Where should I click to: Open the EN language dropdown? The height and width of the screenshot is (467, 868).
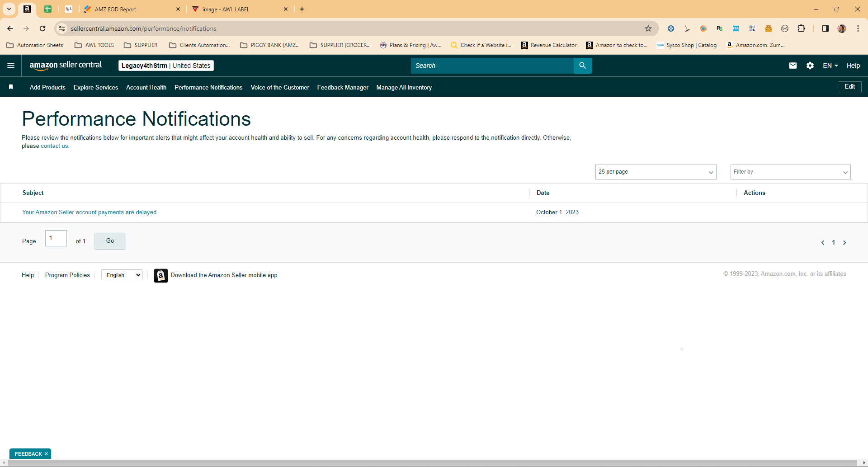coord(830,66)
